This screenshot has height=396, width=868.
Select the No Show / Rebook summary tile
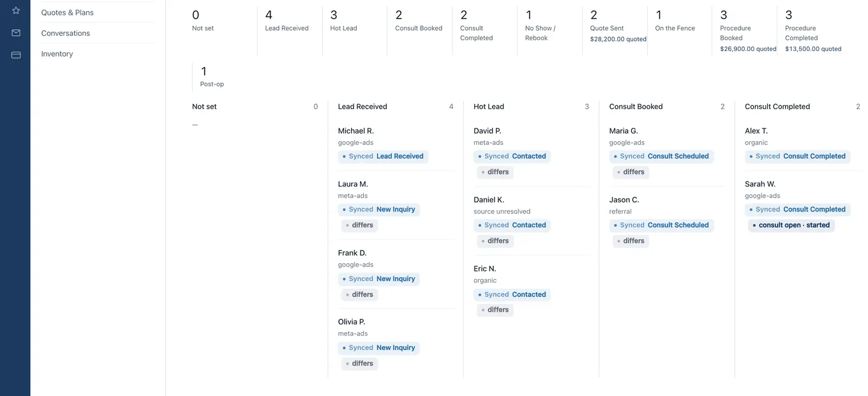550,31
